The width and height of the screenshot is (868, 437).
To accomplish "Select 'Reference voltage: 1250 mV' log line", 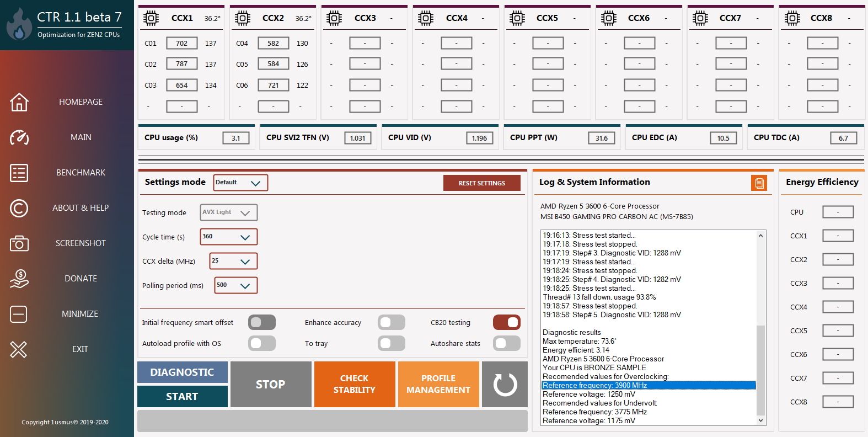I will pyautogui.click(x=589, y=394).
